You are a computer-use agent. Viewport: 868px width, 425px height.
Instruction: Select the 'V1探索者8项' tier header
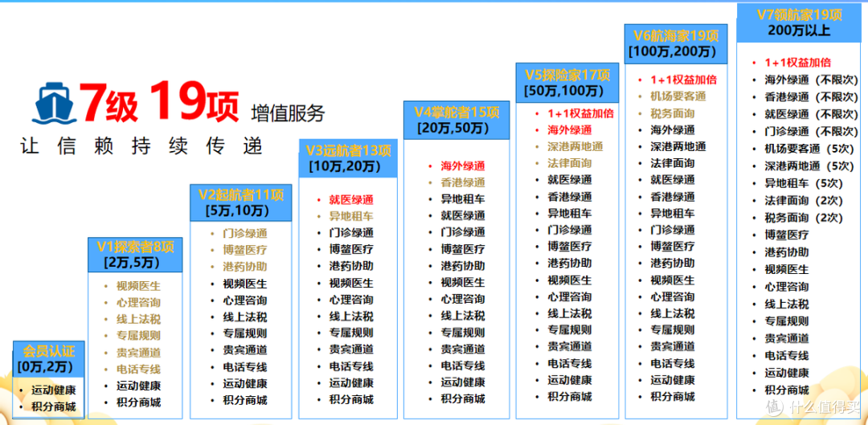point(135,255)
